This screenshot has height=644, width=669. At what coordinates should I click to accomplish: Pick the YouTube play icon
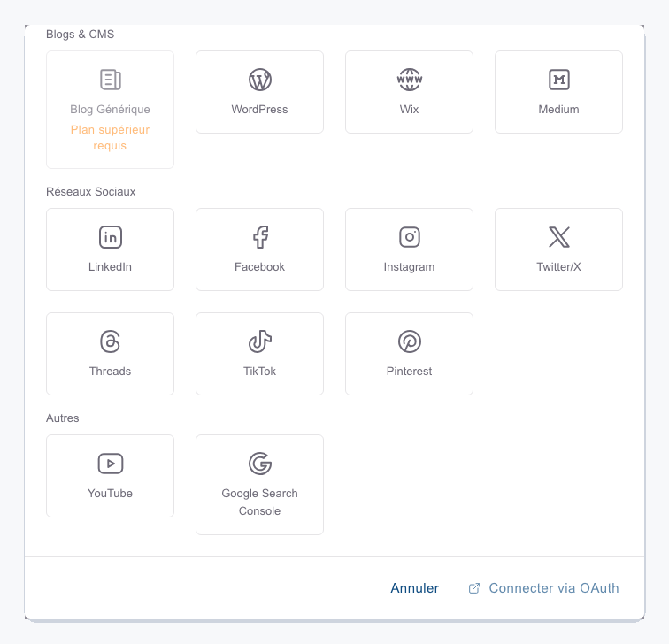point(111,464)
